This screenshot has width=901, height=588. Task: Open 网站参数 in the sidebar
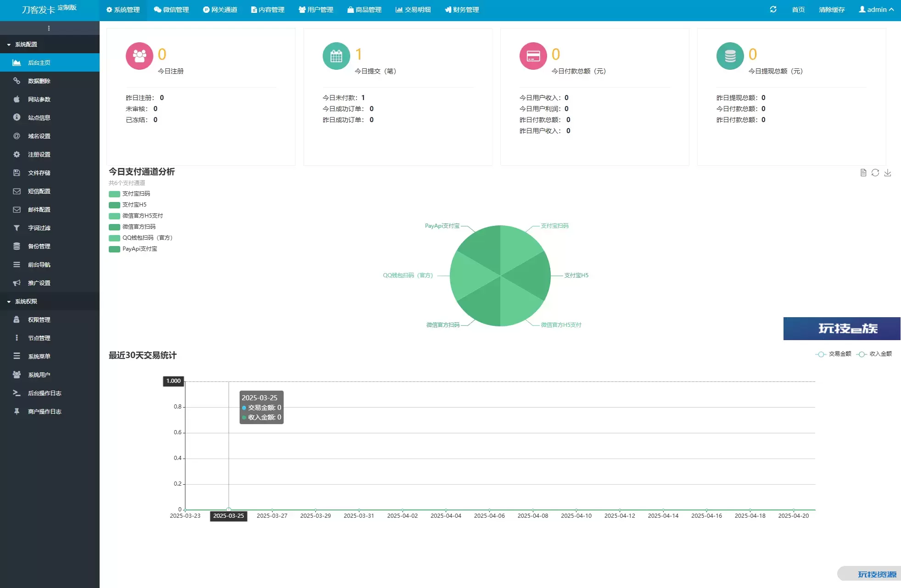39,100
